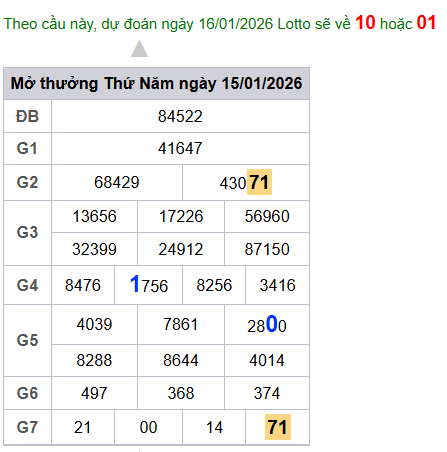The image size is (447, 452).
Task: Select G5 number 4039
Action: tap(94, 324)
